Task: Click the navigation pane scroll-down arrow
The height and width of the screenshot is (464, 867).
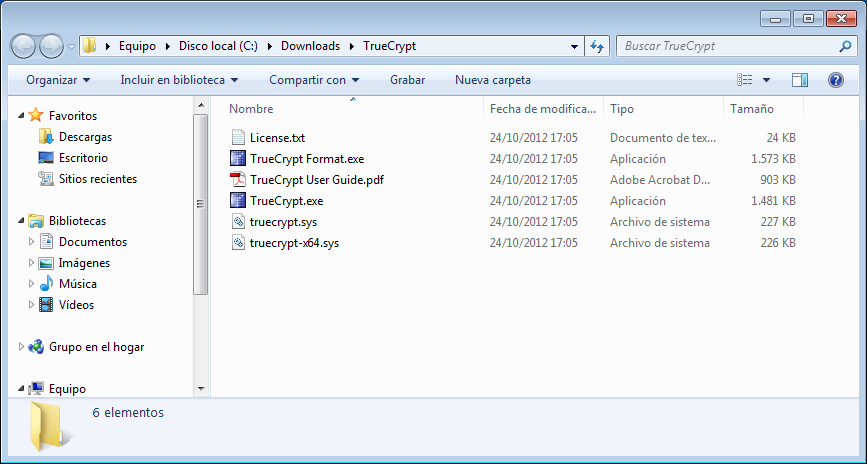Action: tap(201, 389)
